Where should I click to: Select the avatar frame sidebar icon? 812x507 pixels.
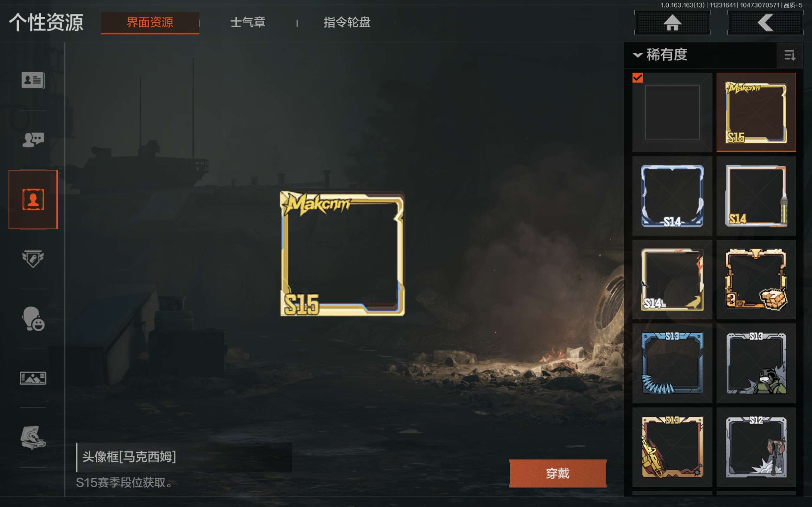33,200
